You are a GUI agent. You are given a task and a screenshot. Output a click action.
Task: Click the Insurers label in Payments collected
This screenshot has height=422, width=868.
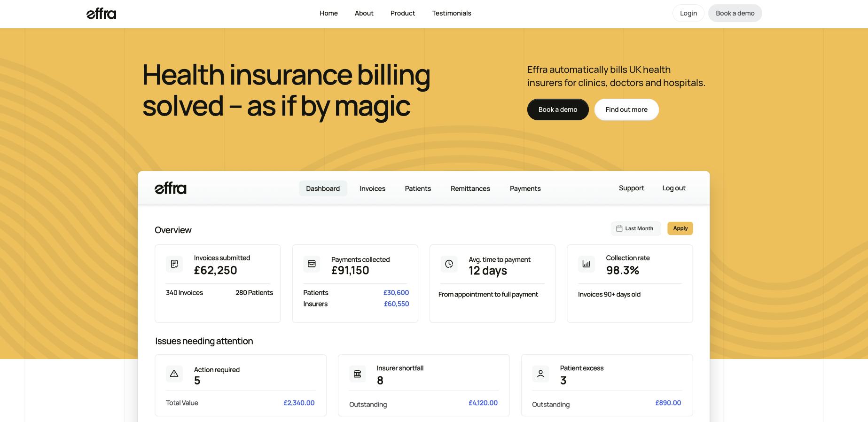315,304
